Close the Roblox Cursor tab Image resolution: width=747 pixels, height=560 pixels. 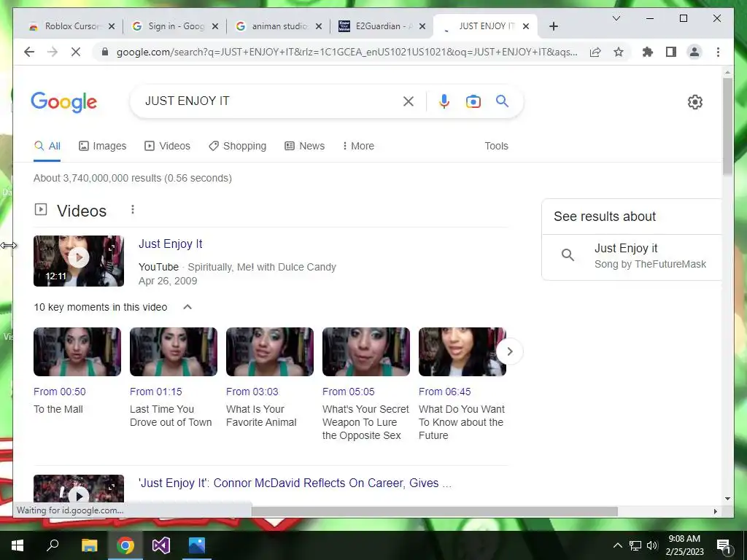point(112,26)
